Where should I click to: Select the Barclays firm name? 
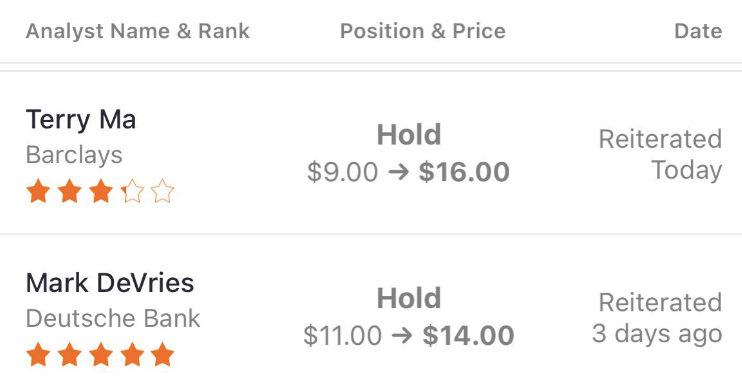[x=74, y=155]
